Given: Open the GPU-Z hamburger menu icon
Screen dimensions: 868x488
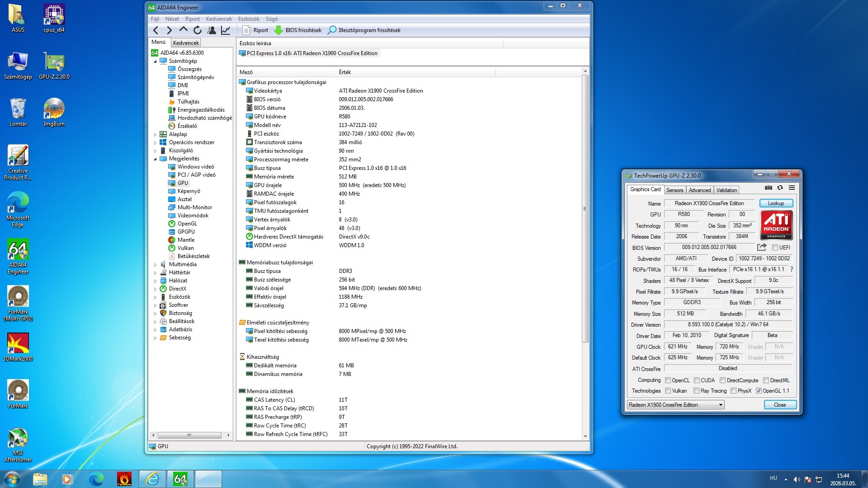Looking at the screenshot, I should 792,188.
